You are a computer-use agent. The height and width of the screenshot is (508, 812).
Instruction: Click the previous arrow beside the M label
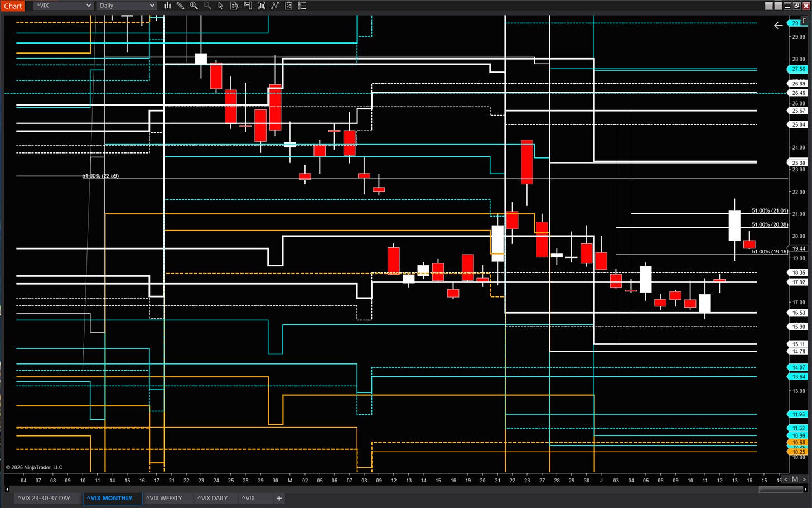point(786,479)
